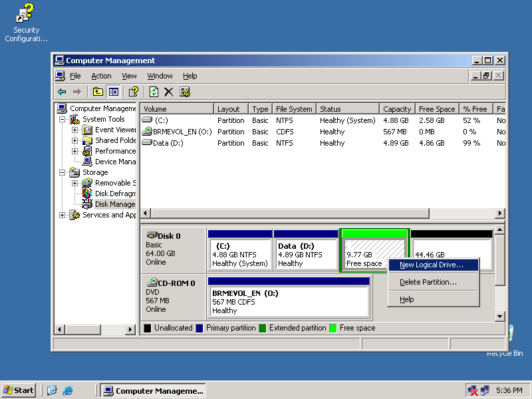Collapse the Storage node
Screen dimensions: 532x399
[62, 172]
